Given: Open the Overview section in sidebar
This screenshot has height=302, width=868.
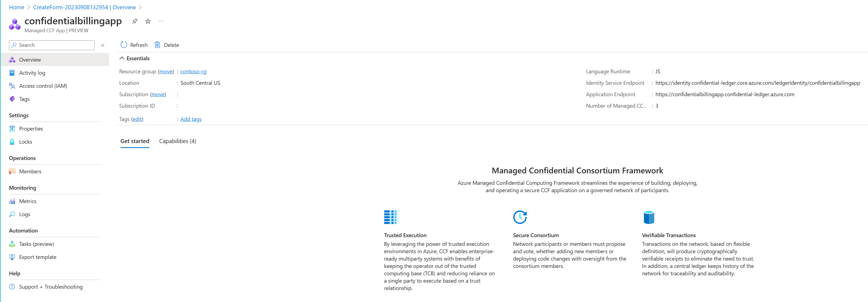Looking at the screenshot, I should coord(30,59).
